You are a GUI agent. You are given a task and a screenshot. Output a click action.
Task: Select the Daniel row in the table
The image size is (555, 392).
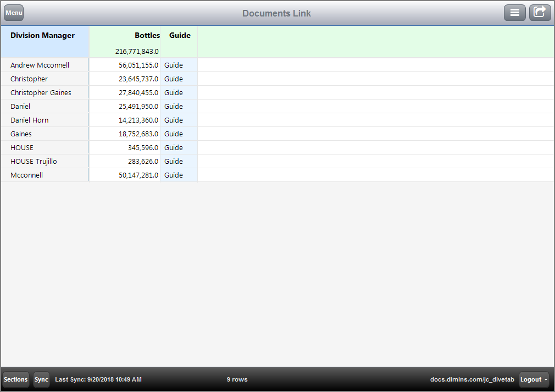click(20, 106)
